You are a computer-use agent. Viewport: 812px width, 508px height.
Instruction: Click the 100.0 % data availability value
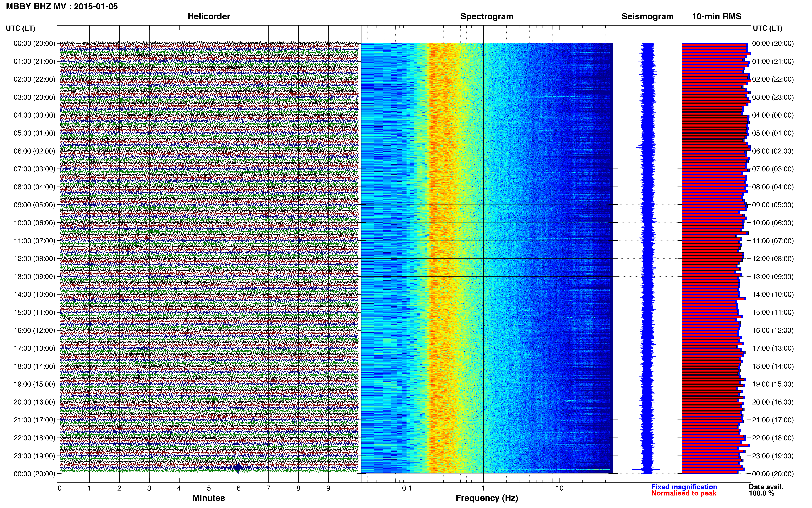762,493
